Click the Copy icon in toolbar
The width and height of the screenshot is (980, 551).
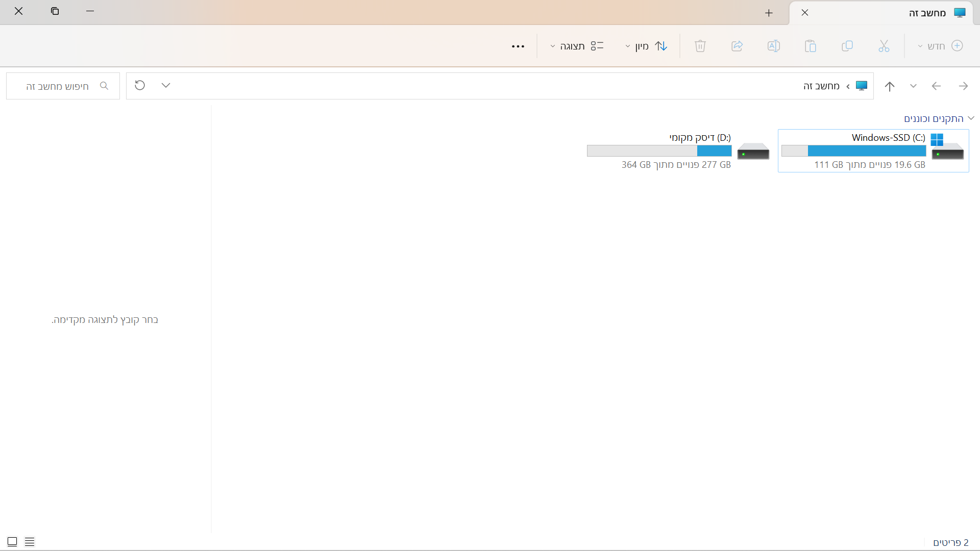coord(847,46)
